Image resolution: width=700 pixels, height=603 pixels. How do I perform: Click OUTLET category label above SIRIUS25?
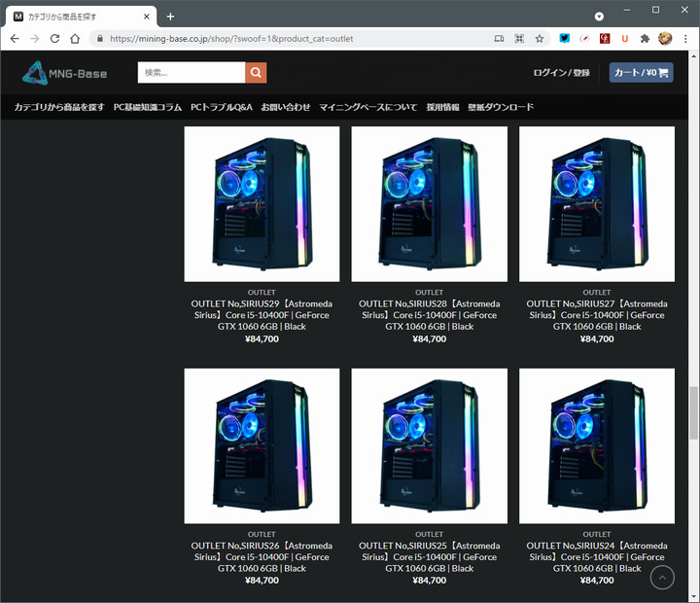point(430,534)
